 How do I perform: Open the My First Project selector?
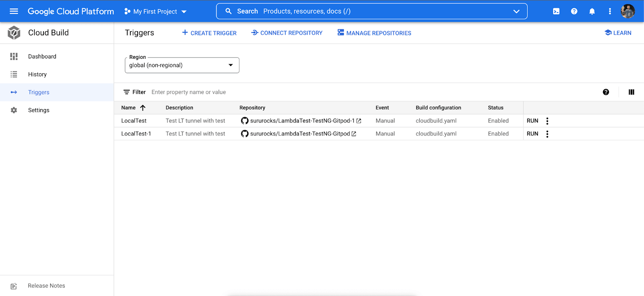155,12
